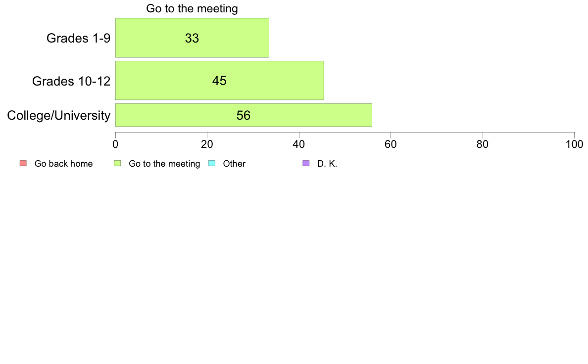Click the Grades 10-12 axis label
This screenshot has width=588, height=364.
[71, 81]
